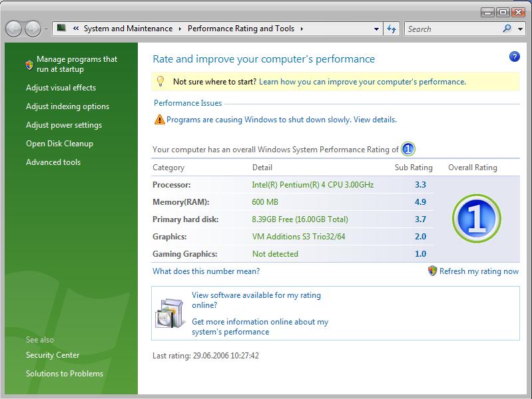Click the Overall Rating column header
The width and height of the screenshot is (532, 399).
473,168
